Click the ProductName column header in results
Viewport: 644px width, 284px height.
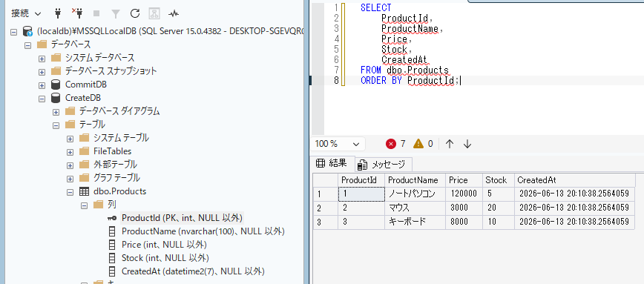415,180
